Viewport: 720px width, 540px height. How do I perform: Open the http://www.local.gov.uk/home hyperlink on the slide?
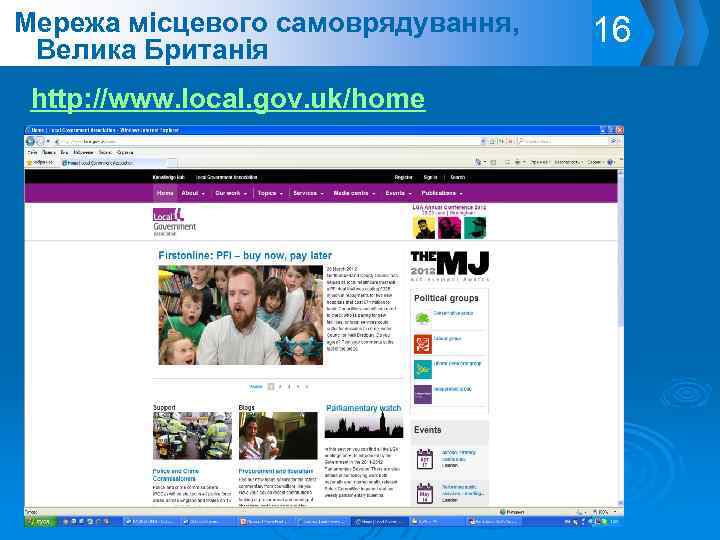point(228,98)
